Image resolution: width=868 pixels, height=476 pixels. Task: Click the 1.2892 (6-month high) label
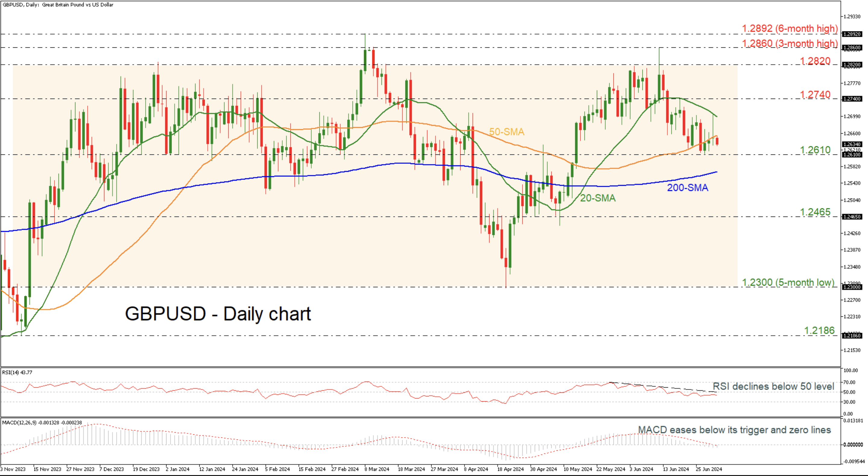tap(790, 28)
